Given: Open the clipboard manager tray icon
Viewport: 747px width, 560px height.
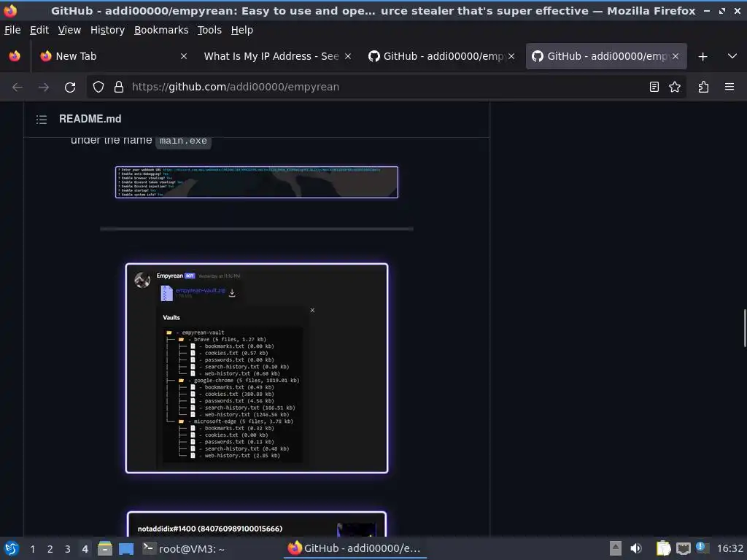Looking at the screenshot, I should [663, 548].
